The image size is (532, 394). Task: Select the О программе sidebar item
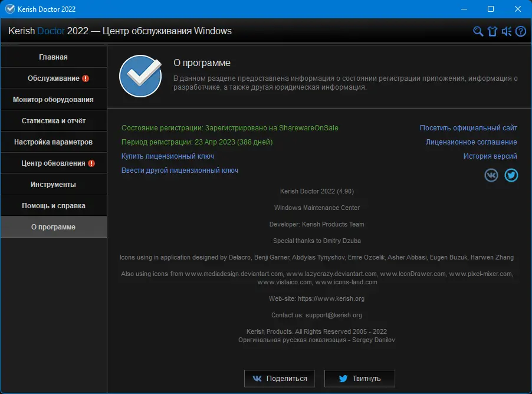tap(54, 226)
